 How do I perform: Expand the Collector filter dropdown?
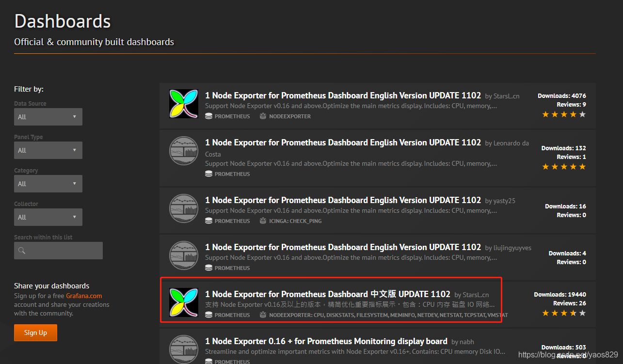click(48, 217)
